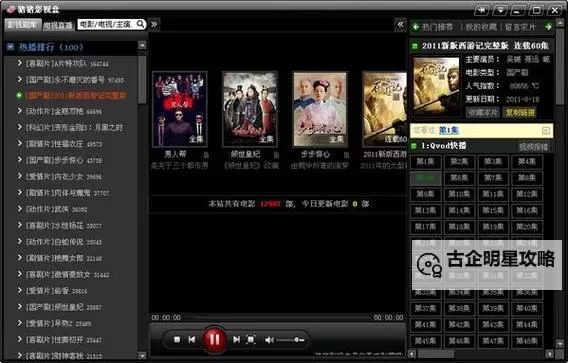Click the 第1集 link in yellow bar
Screen dimensions: 568x363
tap(449, 130)
